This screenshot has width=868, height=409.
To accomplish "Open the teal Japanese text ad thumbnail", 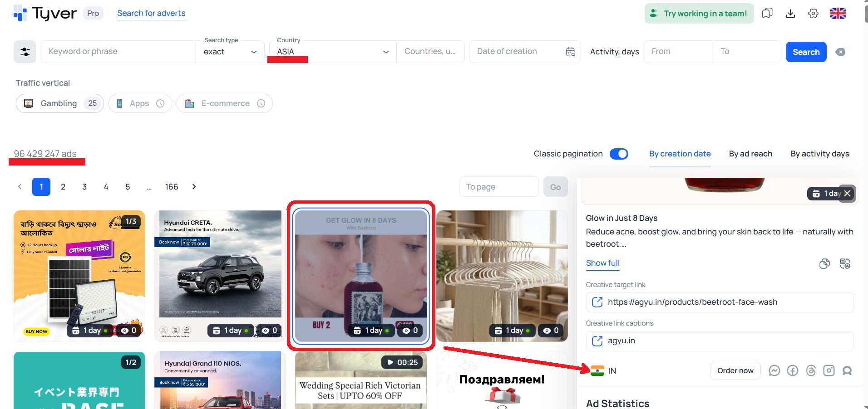I will coord(79,380).
